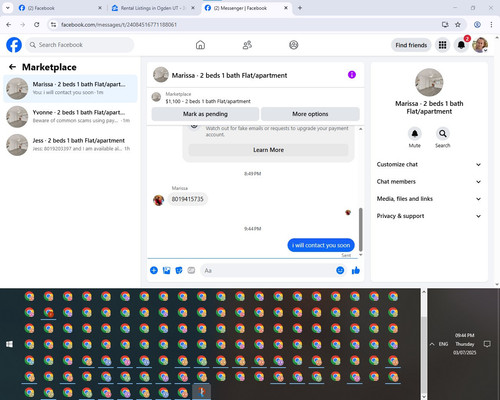The width and height of the screenshot is (500, 400).
Task: Click Mark as pending button
Action: click(x=205, y=114)
